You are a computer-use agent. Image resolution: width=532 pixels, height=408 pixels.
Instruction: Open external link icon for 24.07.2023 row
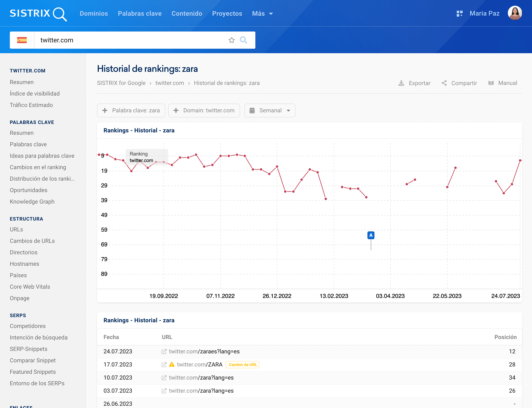164,351
